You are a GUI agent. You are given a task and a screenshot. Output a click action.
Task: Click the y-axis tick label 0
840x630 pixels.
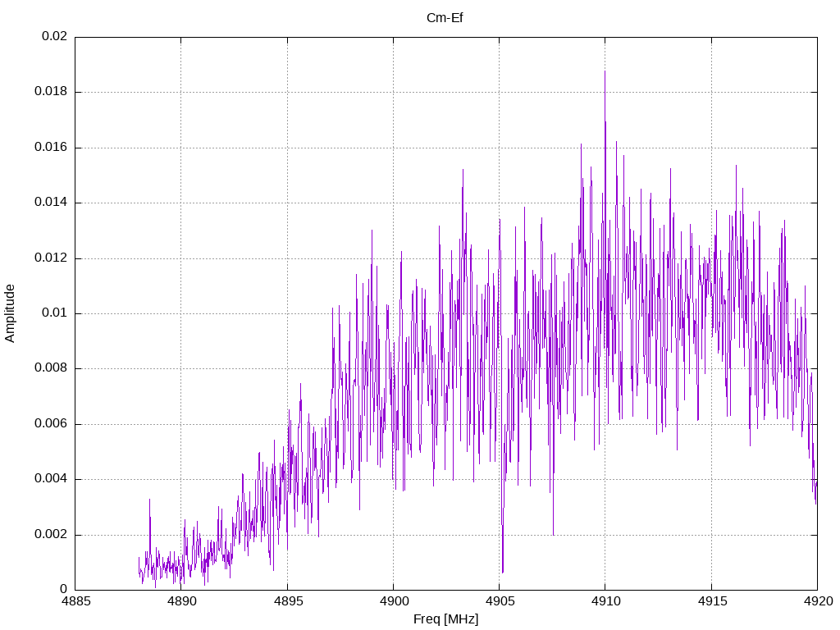(x=64, y=590)
